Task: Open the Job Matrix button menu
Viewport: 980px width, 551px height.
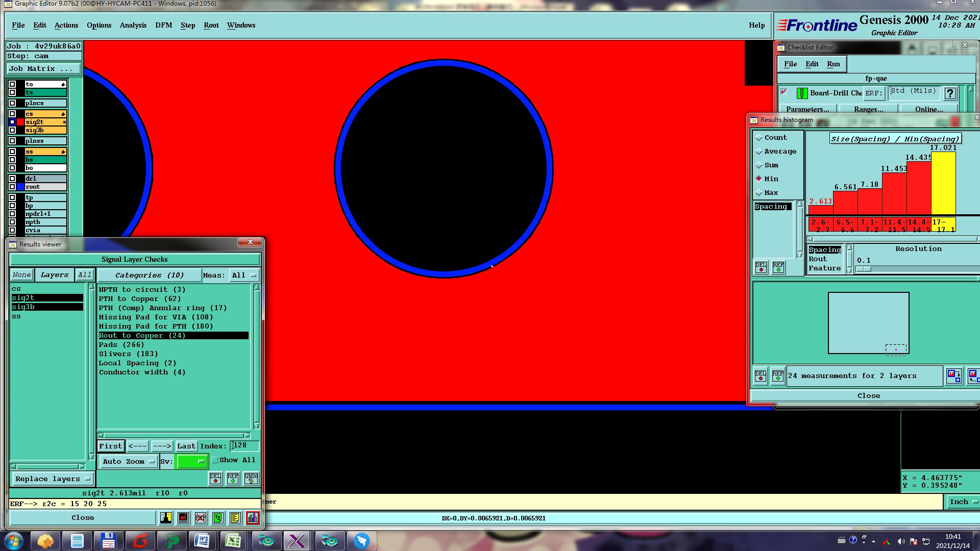Action: tap(44, 69)
